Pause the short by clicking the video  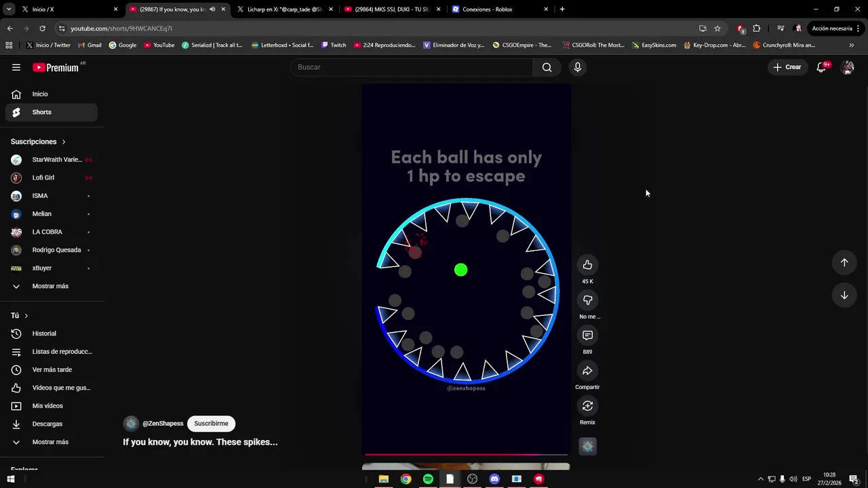467,271
